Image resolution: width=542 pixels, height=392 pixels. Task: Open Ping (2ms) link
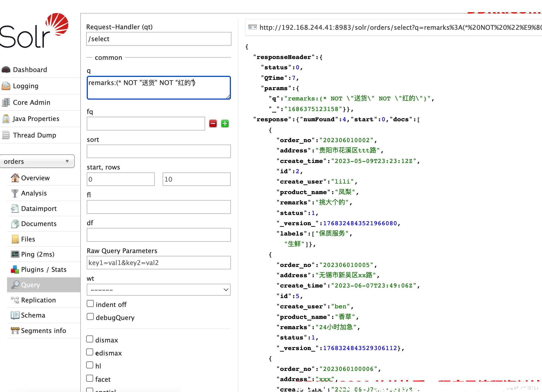tap(38, 254)
